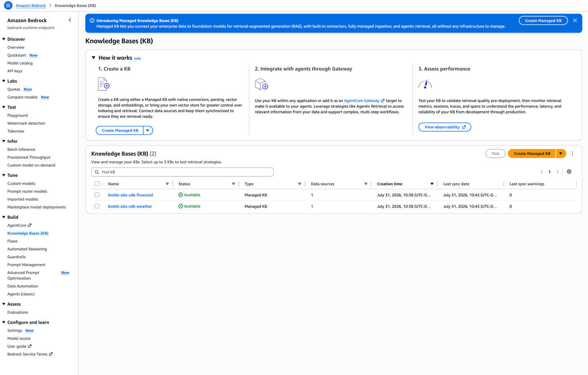The width and height of the screenshot is (588, 375).
Task: Open the three-dot more actions menu
Action: [x=572, y=154]
